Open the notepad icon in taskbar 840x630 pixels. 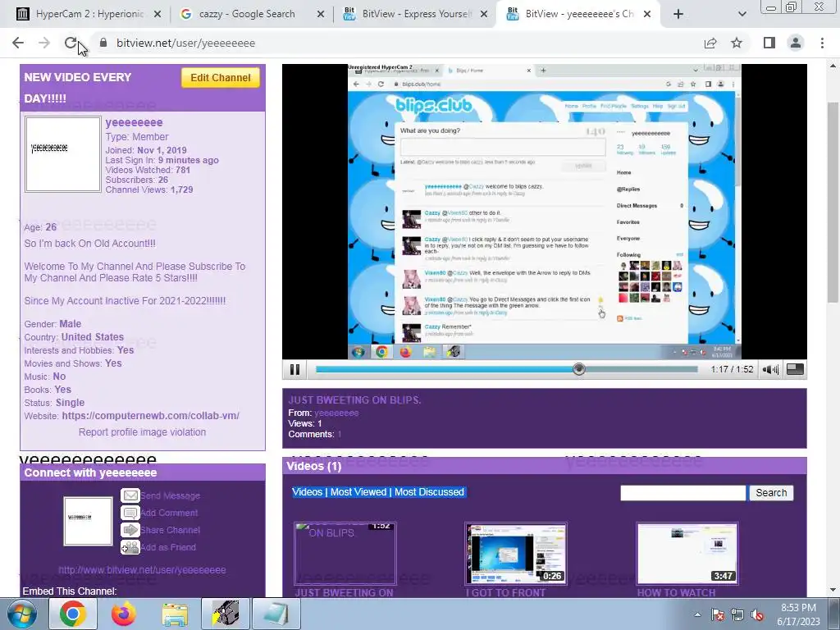tap(276, 614)
